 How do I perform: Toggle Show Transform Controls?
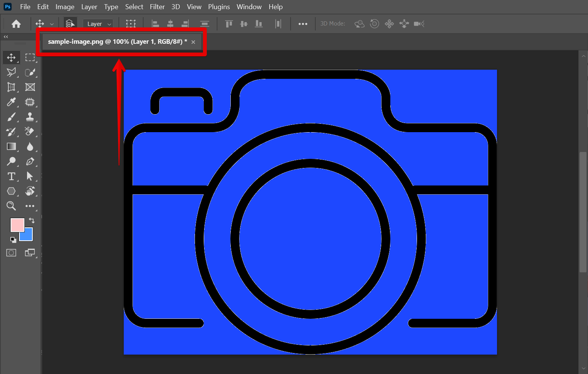(131, 24)
